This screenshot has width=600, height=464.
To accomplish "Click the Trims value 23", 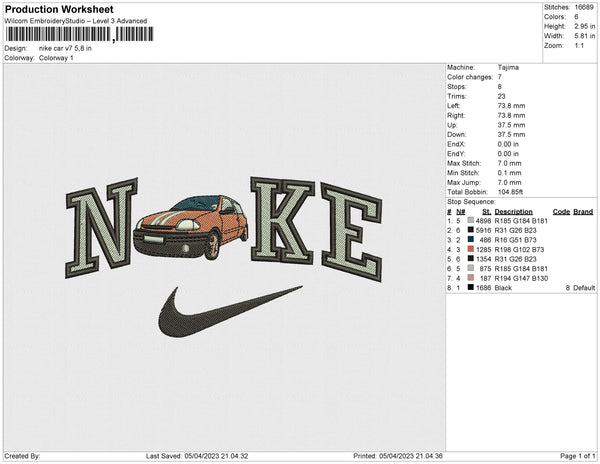I will [x=502, y=96].
